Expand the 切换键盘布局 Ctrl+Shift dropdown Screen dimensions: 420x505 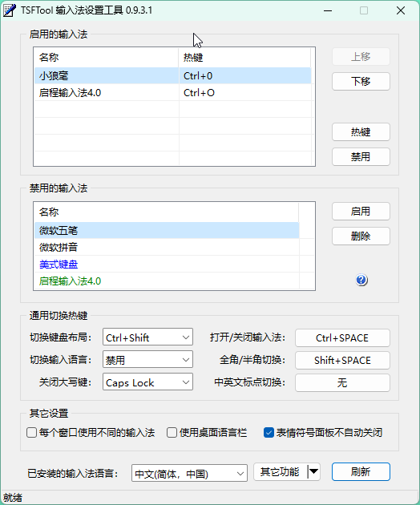147,337
